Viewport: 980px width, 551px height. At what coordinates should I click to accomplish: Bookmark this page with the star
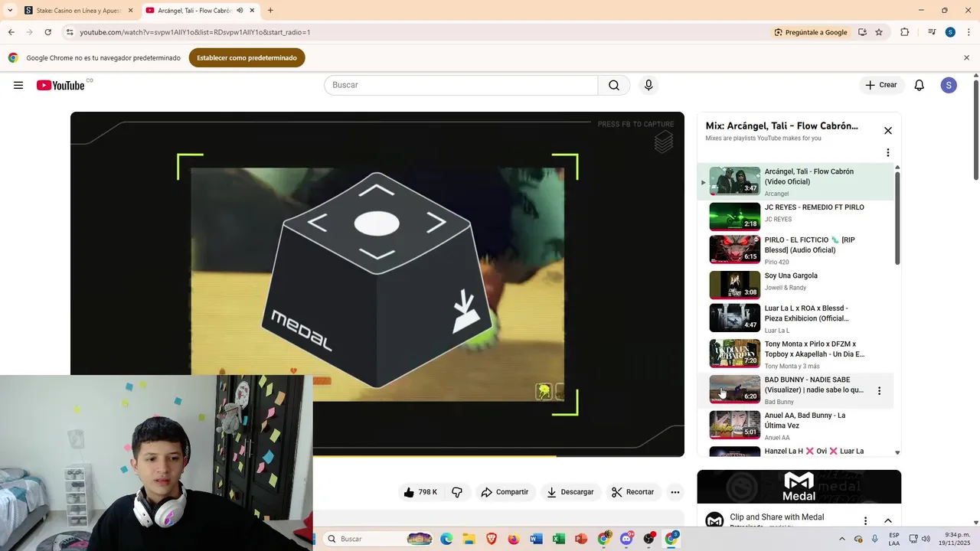click(x=879, y=32)
